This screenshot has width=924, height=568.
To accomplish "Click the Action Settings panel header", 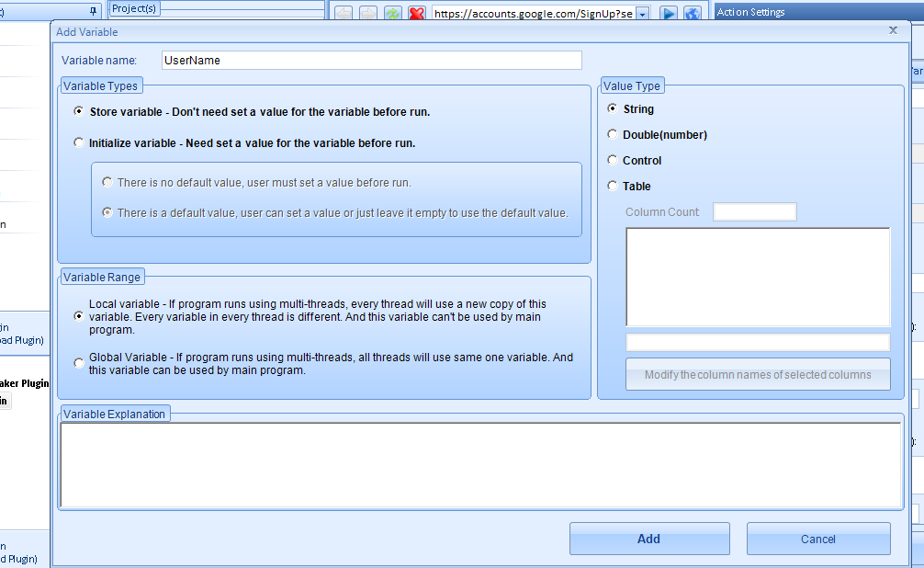I will pos(750,12).
